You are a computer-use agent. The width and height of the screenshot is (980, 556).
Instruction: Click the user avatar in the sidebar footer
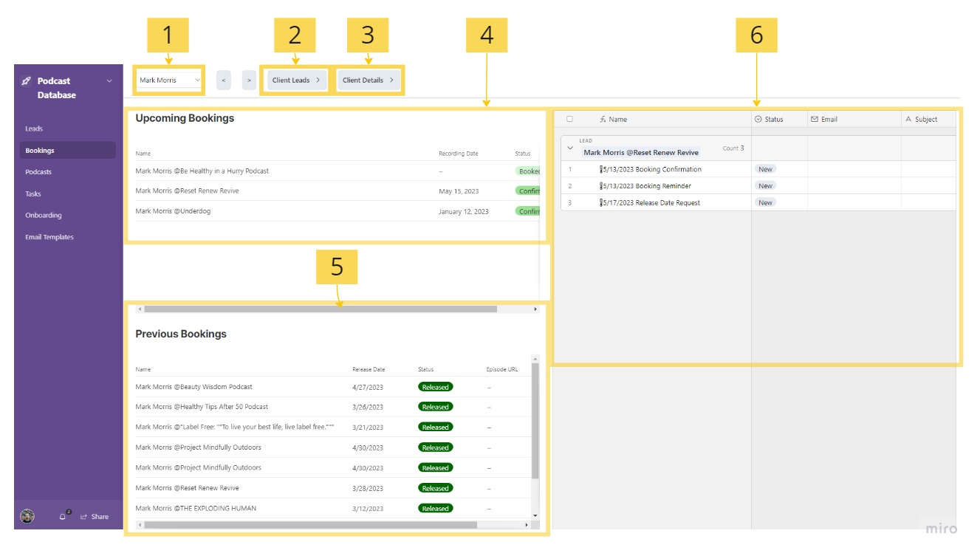pos(27,516)
